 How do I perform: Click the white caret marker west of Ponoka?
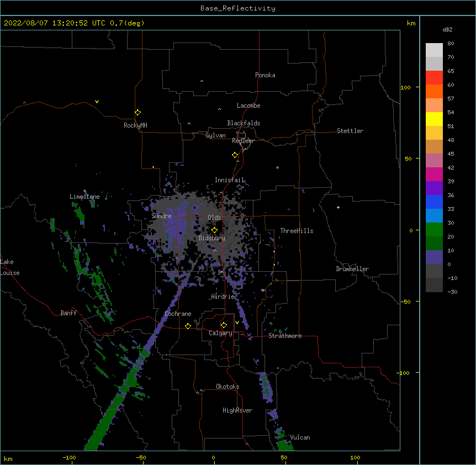(x=202, y=81)
